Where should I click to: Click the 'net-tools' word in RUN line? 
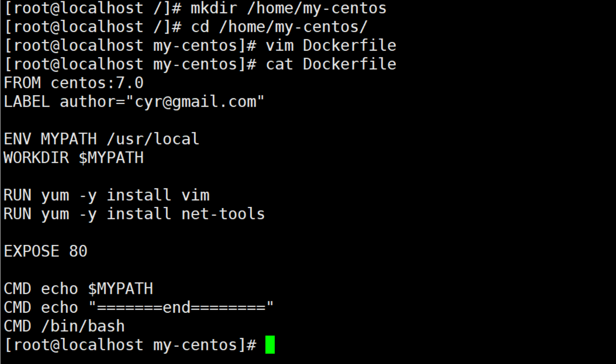coord(223,214)
